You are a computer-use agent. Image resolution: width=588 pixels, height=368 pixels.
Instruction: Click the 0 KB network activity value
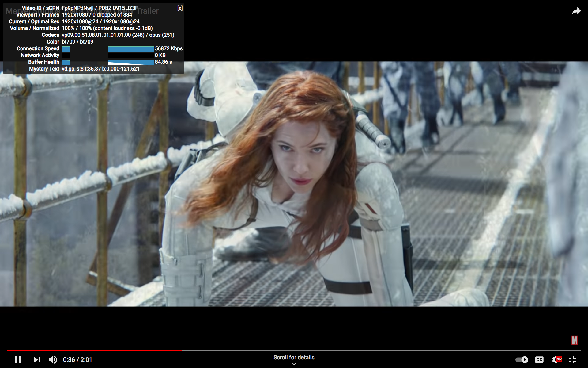pos(160,55)
